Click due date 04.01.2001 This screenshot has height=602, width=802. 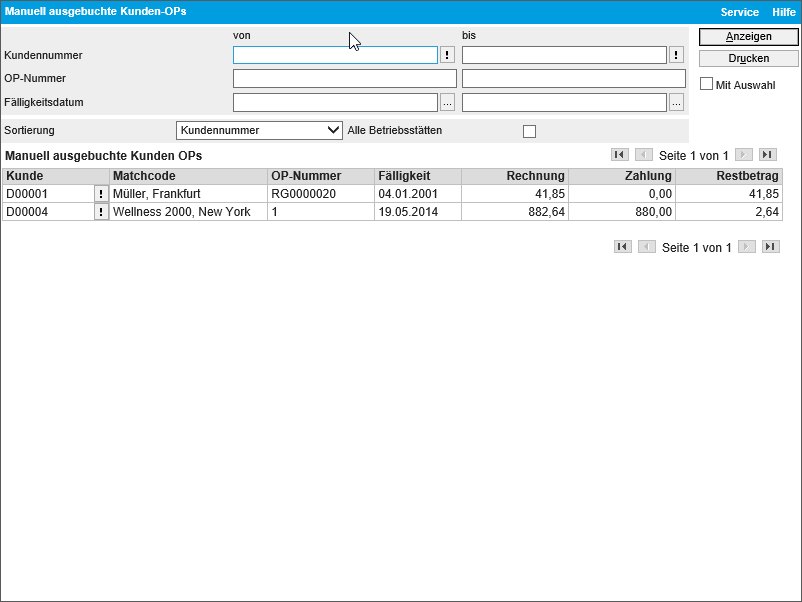tap(418, 194)
